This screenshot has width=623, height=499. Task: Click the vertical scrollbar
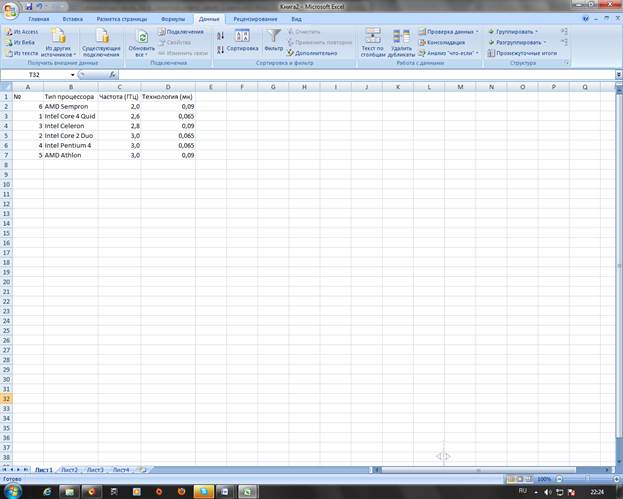619,265
